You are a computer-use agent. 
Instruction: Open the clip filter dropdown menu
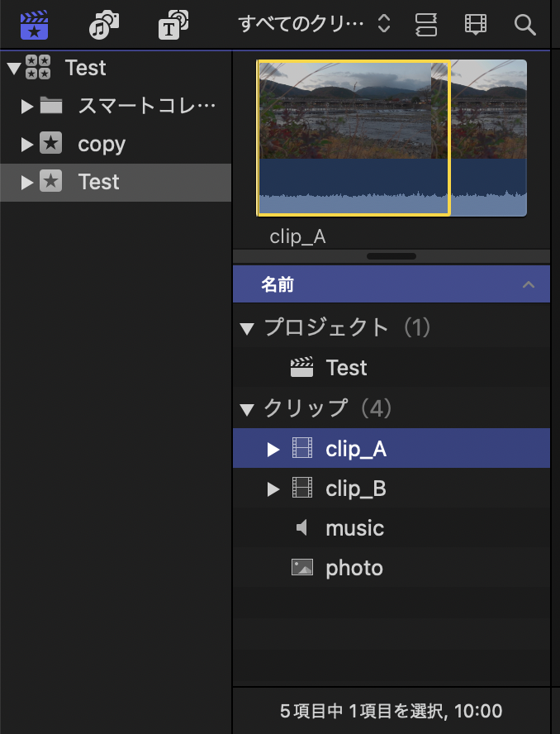pos(314,24)
